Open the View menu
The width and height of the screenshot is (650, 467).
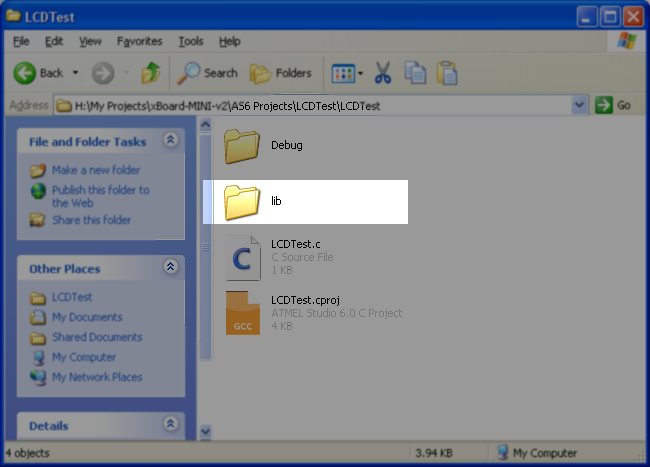(x=90, y=41)
